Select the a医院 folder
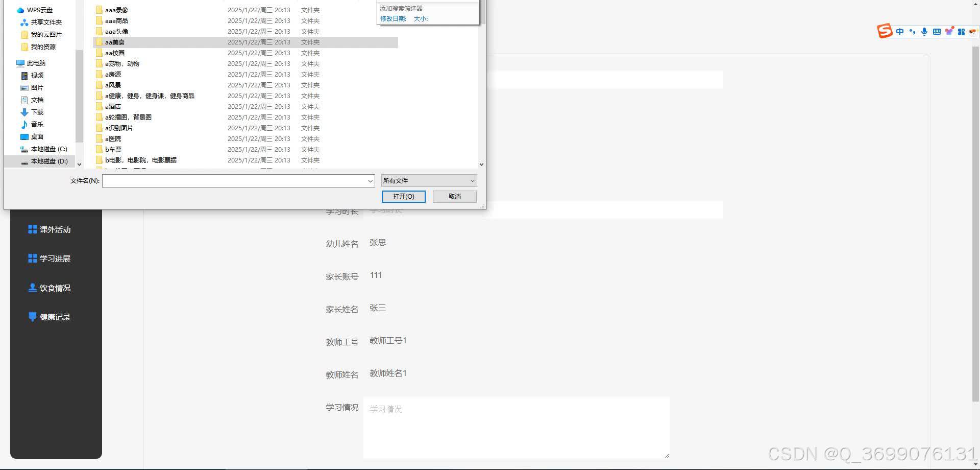980x470 pixels. [x=113, y=139]
